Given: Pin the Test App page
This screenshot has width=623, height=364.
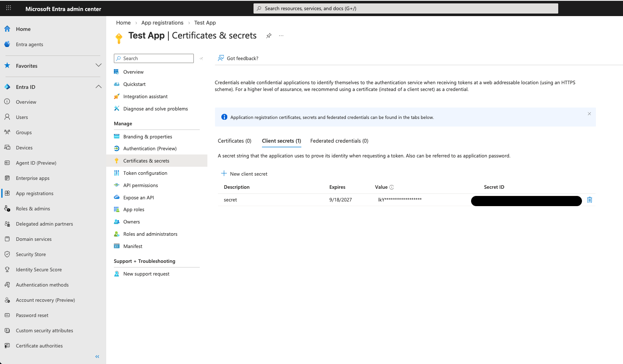Looking at the screenshot, I should pos(269,36).
